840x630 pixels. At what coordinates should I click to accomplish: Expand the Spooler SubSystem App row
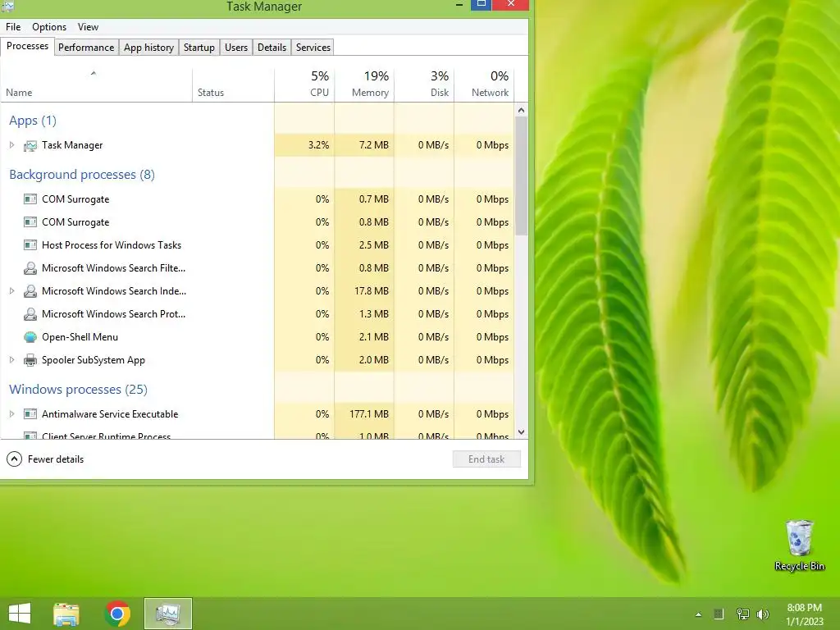click(11, 360)
